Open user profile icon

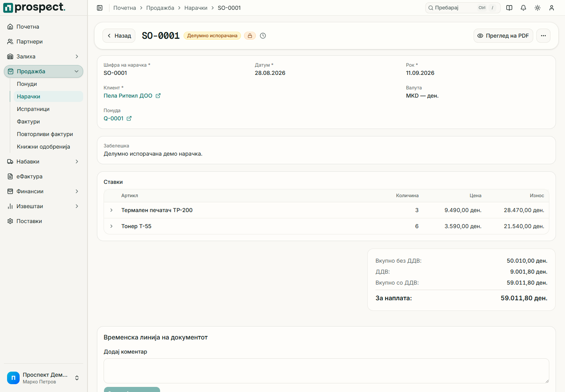[x=552, y=8]
